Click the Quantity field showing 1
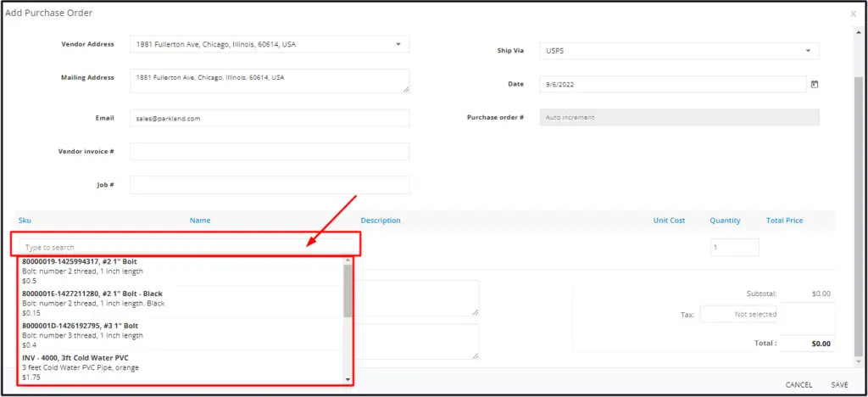 tap(735, 248)
